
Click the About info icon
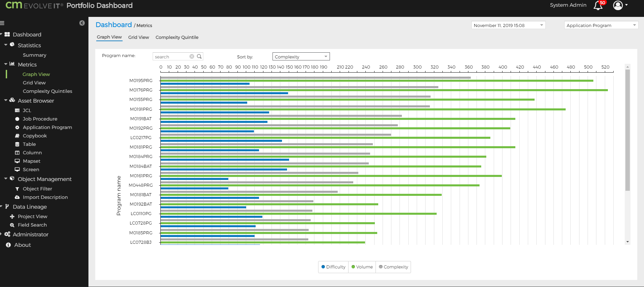(8, 245)
